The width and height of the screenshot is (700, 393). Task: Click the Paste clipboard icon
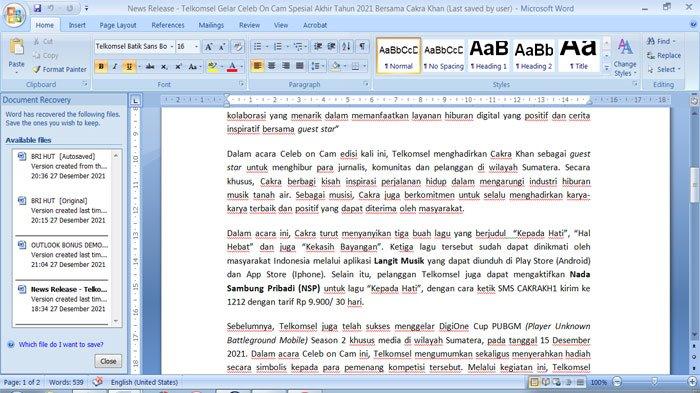click(x=17, y=46)
